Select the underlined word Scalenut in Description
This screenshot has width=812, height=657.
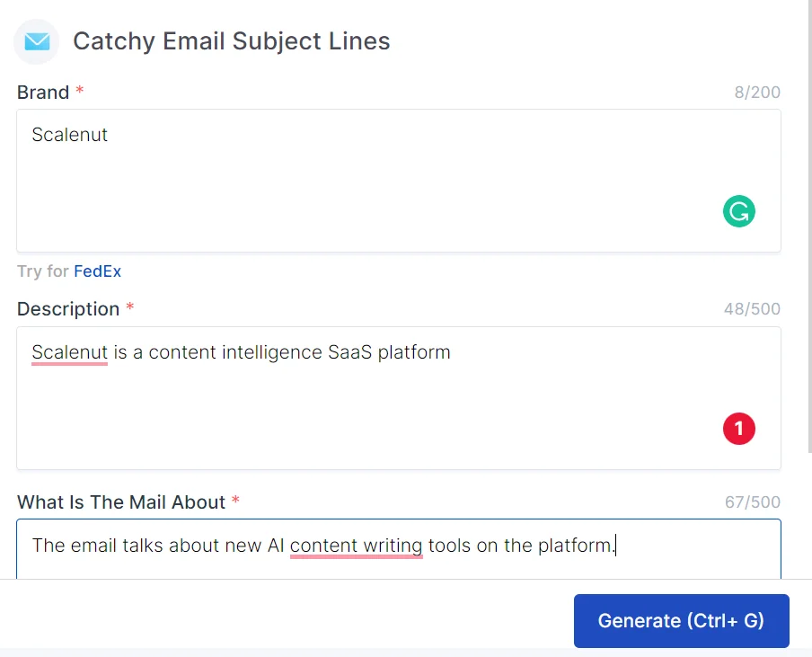pos(69,352)
